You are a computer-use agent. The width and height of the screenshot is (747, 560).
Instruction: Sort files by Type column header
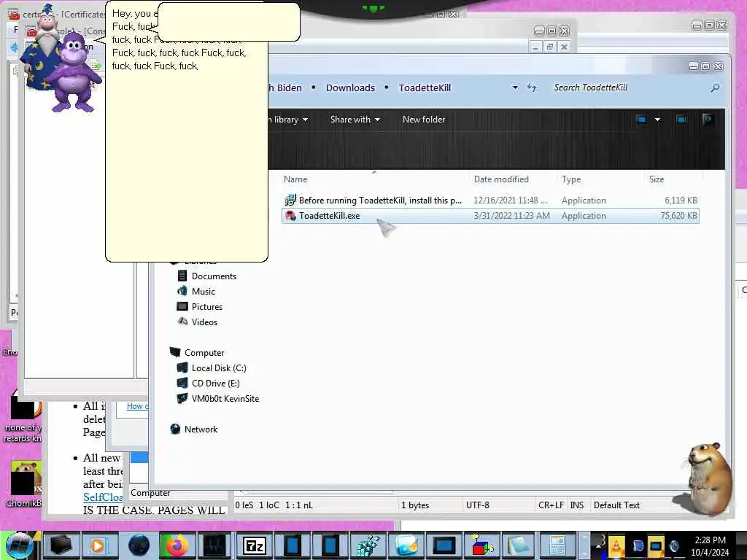pyautogui.click(x=571, y=179)
